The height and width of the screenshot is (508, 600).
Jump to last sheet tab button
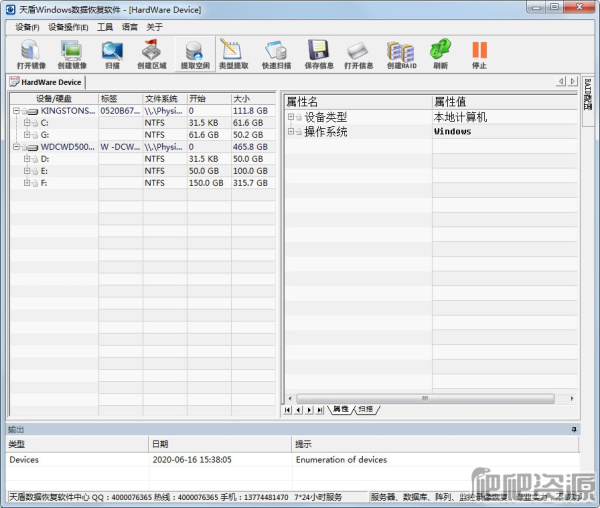point(320,410)
